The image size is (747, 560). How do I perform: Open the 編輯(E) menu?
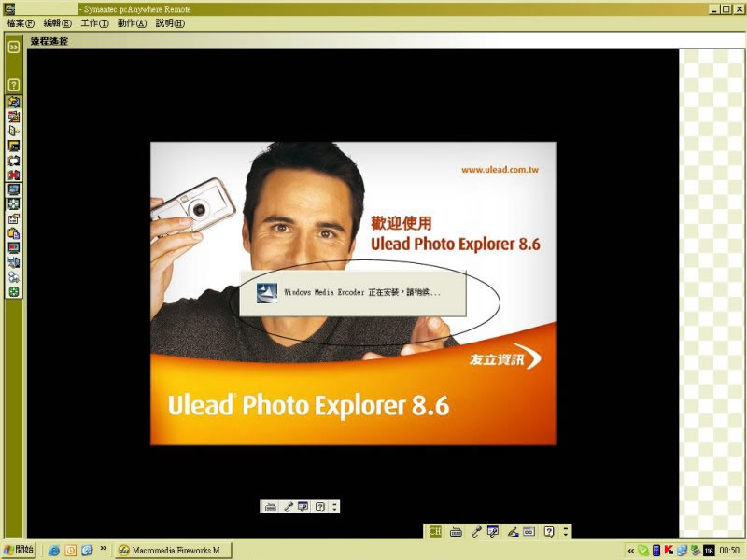tap(57, 22)
